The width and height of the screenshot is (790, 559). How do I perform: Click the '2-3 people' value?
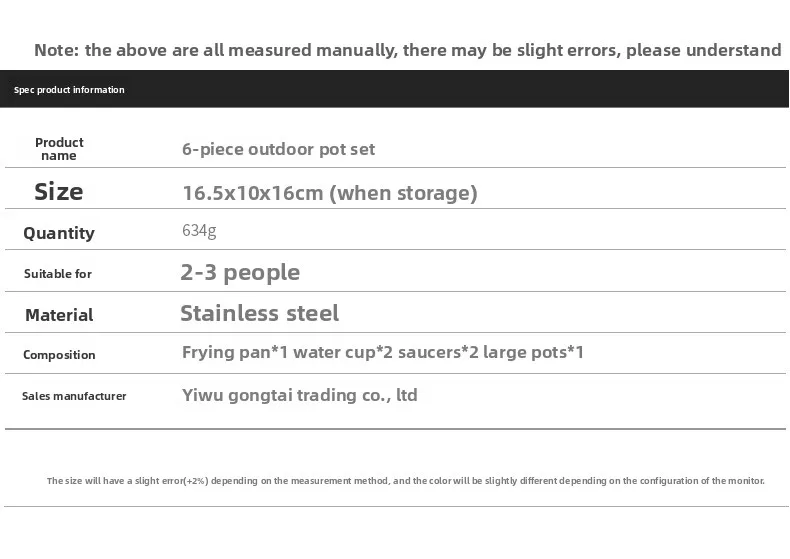240,272
